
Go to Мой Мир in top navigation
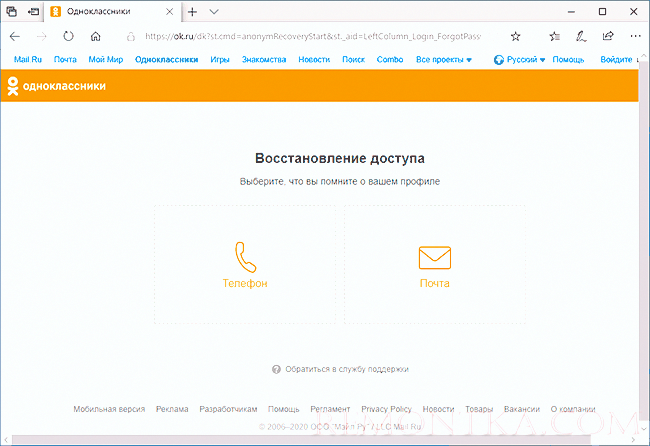[106, 60]
